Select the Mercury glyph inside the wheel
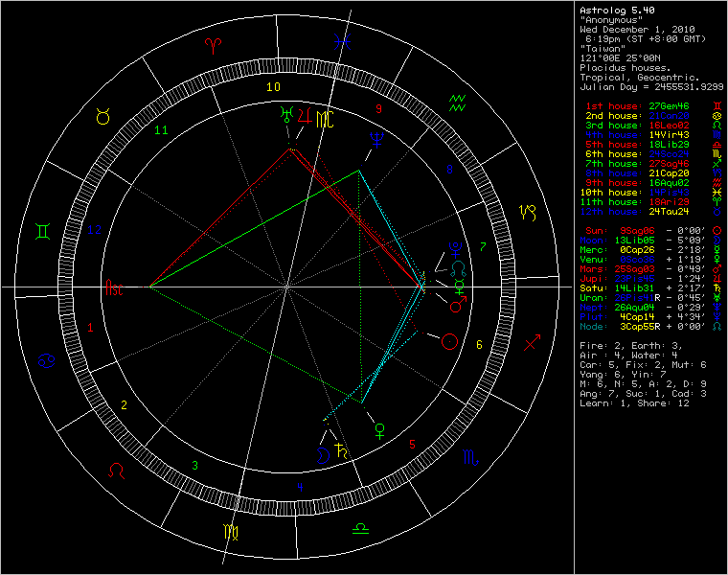The image size is (728, 575). point(459,287)
